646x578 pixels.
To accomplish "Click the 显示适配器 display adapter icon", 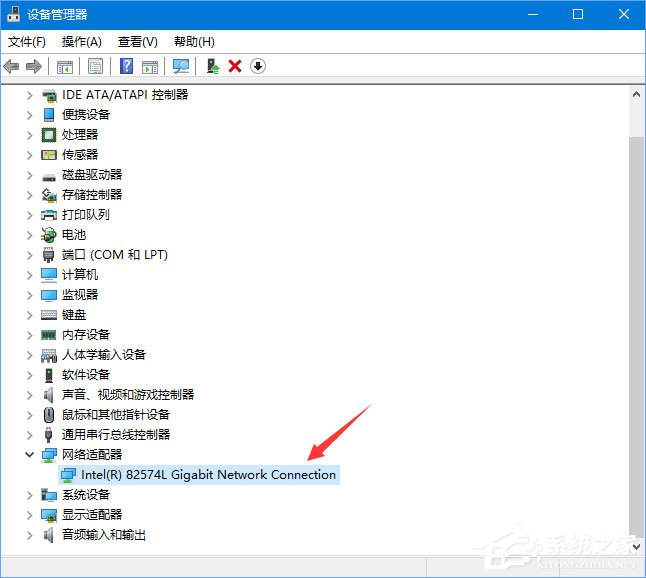I will coord(49,515).
